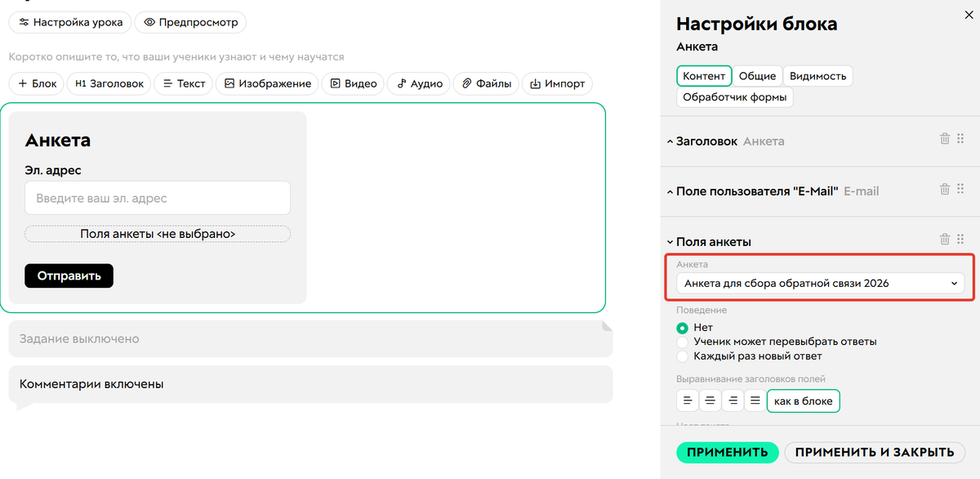
Task: Select the 'Нет' behavior radio option
Action: [x=683, y=328]
